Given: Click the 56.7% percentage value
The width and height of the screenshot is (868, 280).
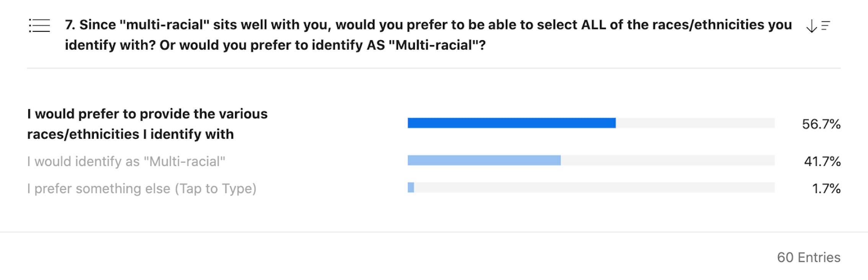Looking at the screenshot, I should click(821, 124).
